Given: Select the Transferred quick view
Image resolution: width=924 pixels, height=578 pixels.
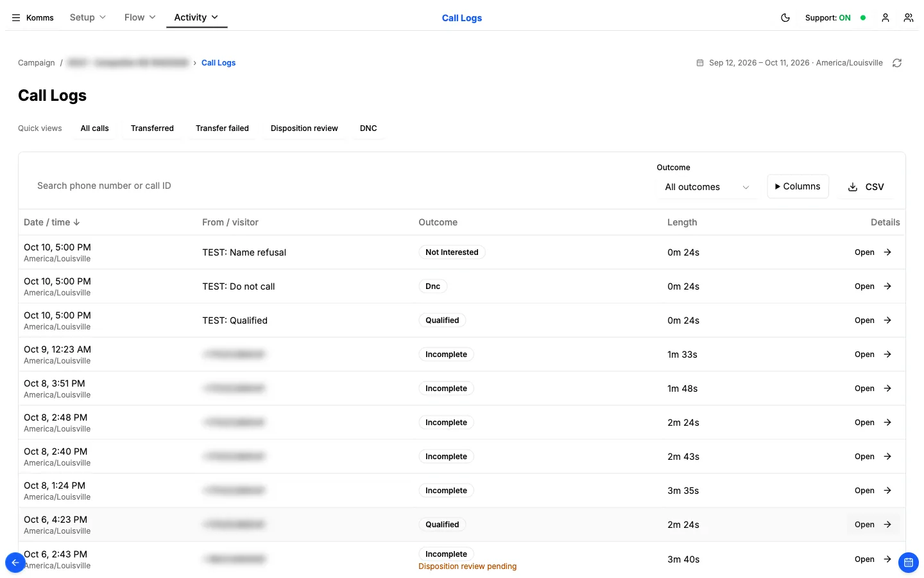Looking at the screenshot, I should tap(152, 128).
